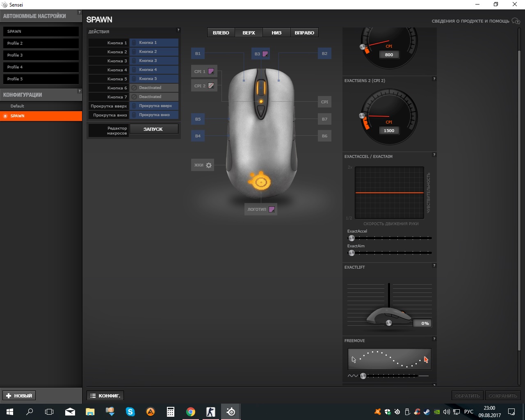Open the Кнопка 1 action dropdown
This screenshot has width=525, height=420.
[x=154, y=43]
